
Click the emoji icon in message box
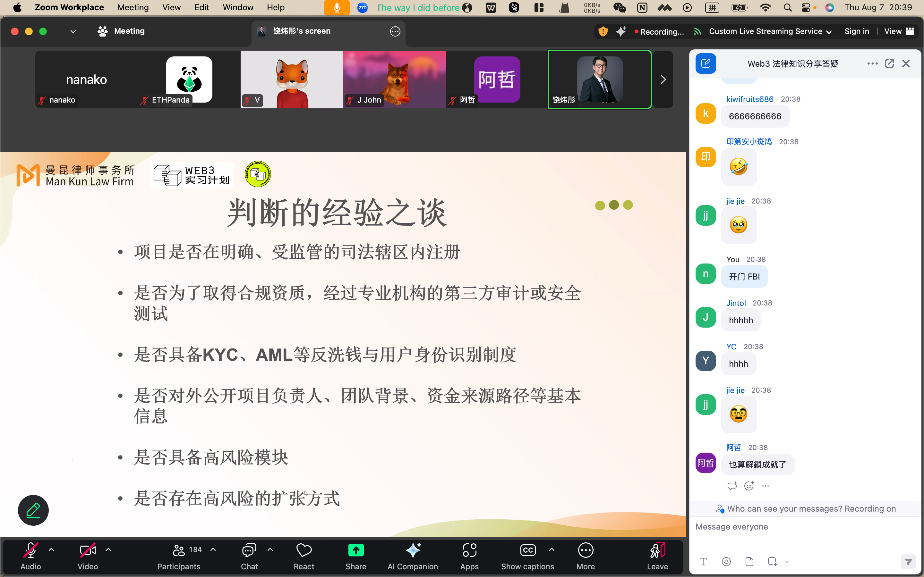[726, 561]
